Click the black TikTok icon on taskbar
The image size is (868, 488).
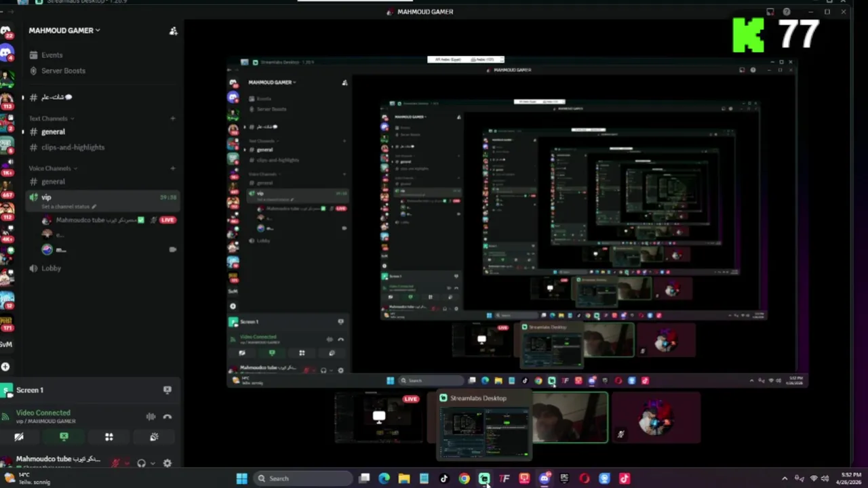[444, 479]
